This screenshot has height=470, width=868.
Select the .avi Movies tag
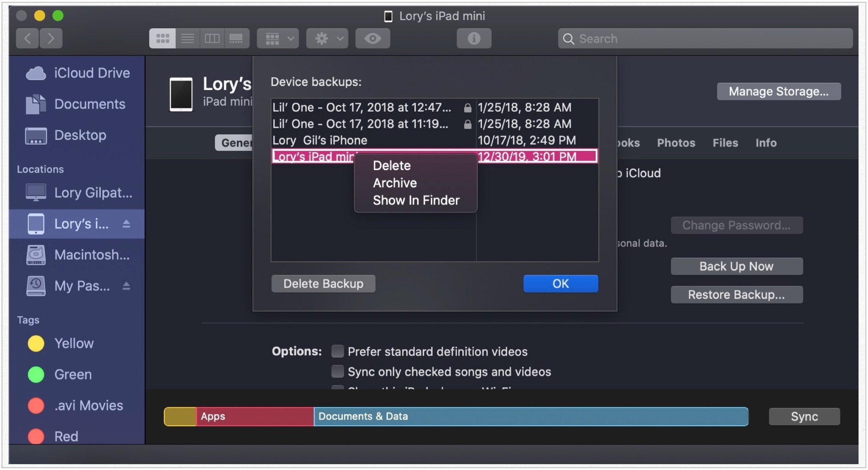[x=77, y=406]
